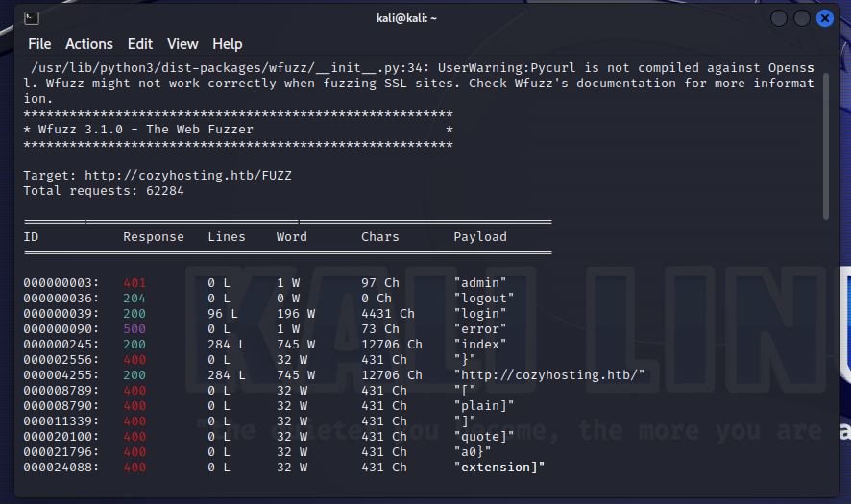Click the terminal's vertical scrollbar thumb
The width and height of the screenshot is (851, 504).
[825, 144]
